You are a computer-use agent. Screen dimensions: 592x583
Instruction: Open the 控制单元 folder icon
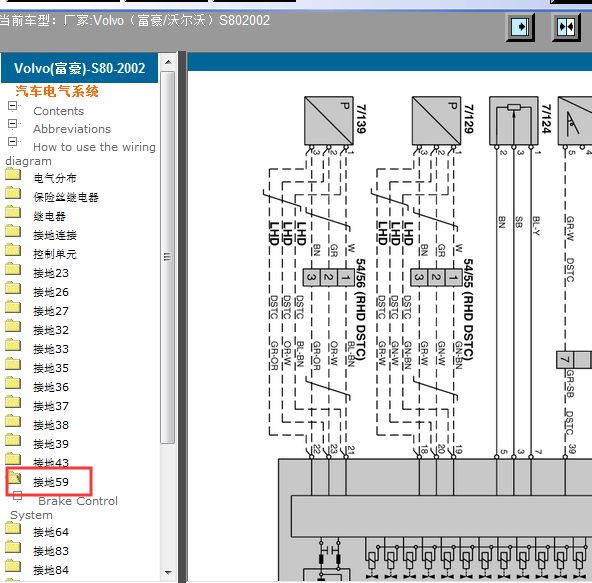[13, 250]
